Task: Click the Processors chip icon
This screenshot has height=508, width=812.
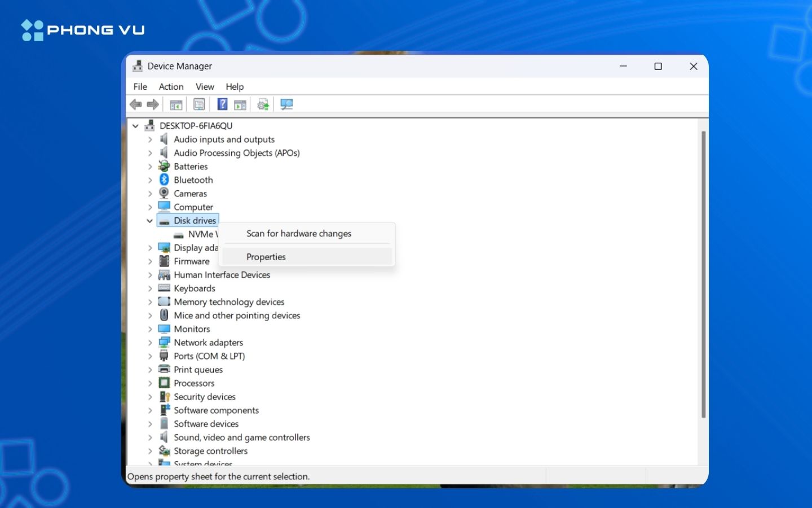Action: click(164, 383)
